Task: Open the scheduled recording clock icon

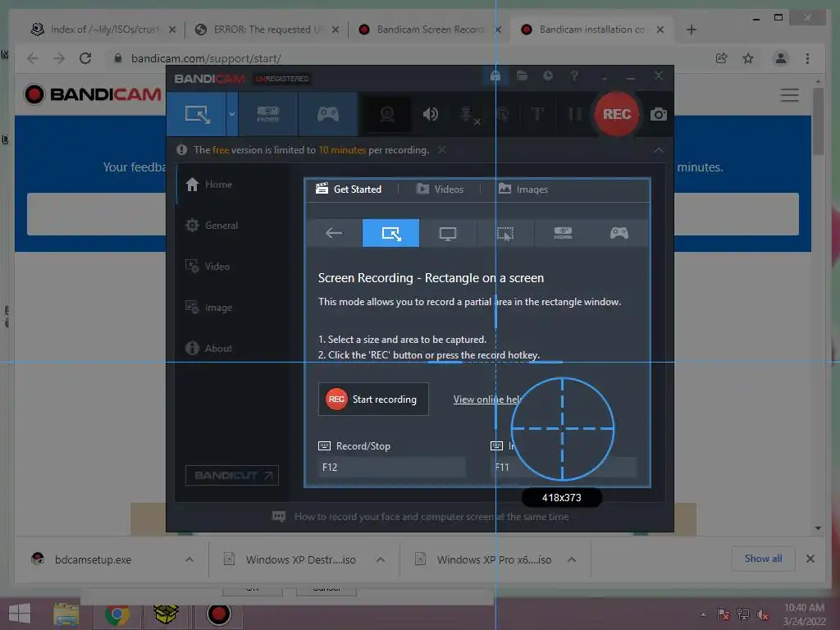Action: click(x=548, y=76)
